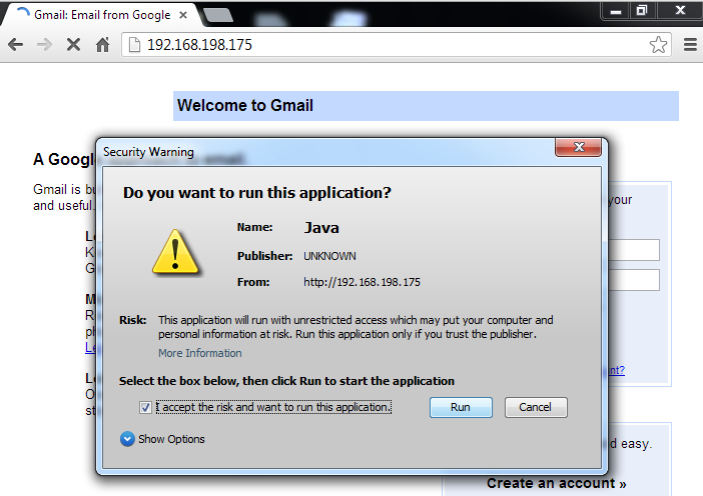Click the page icon in address bar
The height and width of the screenshot is (496, 703).
[134, 44]
